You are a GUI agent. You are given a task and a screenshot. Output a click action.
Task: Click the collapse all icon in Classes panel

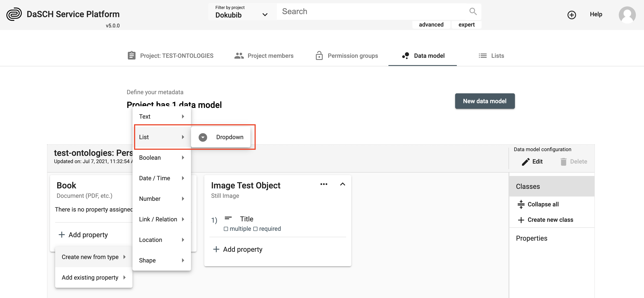point(521,204)
